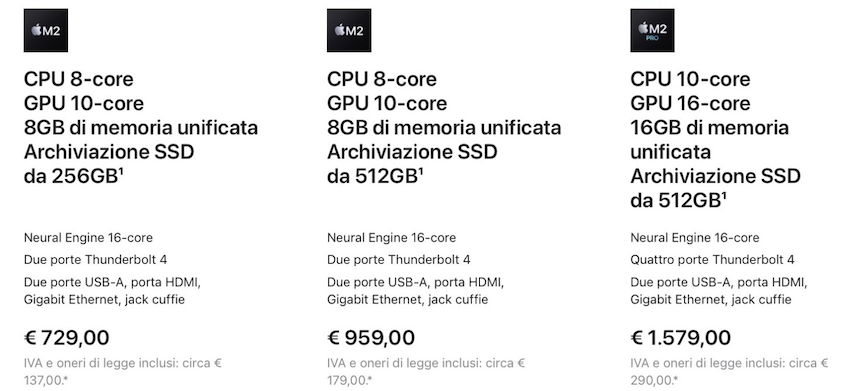Click Gigabit Ethernet, jack cuffie under M2 Pro
Screen dimensions: 850x391
pos(711,299)
